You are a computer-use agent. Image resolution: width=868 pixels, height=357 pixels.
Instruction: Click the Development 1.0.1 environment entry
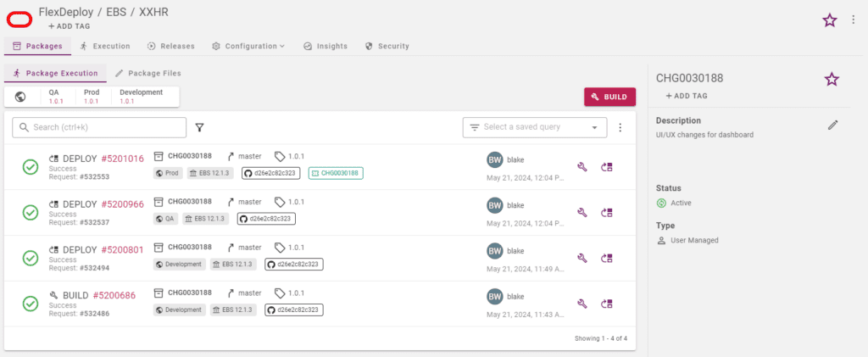click(x=142, y=97)
